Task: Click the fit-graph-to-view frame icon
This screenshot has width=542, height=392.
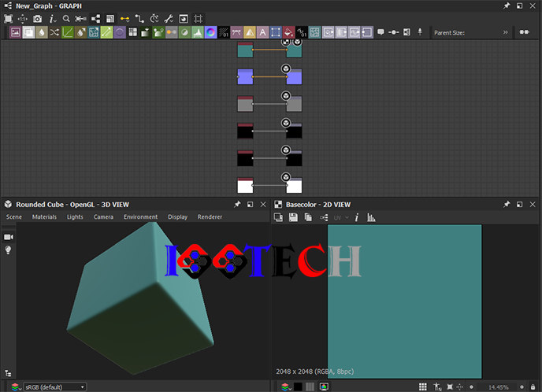Action: tap(8, 19)
